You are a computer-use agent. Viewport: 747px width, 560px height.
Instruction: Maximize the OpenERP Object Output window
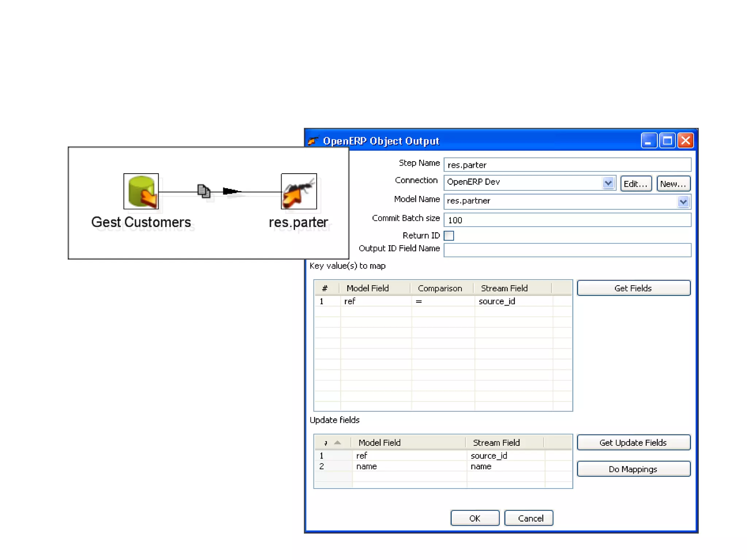tap(667, 140)
